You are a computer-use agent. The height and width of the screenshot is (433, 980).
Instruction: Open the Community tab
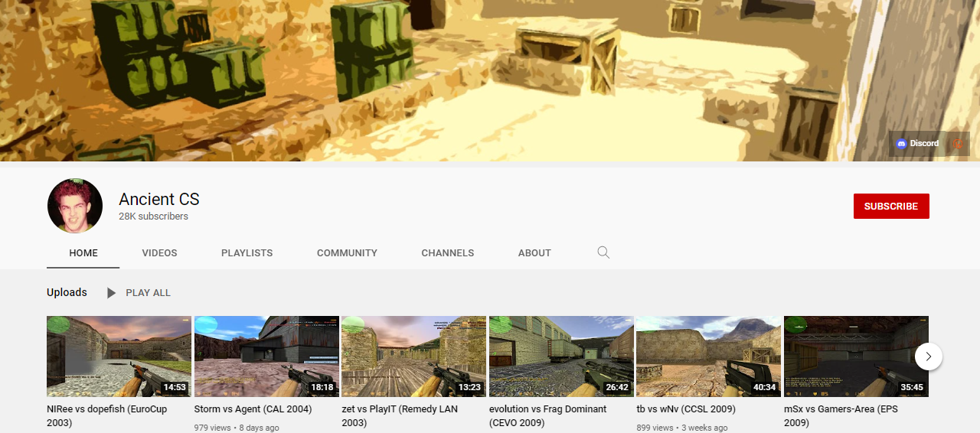(x=347, y=252)
